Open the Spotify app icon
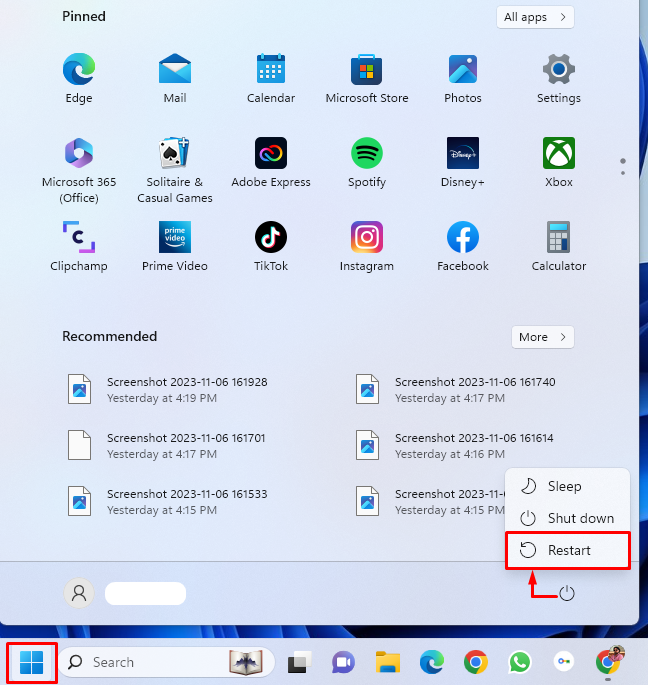This screenshot has height=685, width=648. click(x=366, y=154)
